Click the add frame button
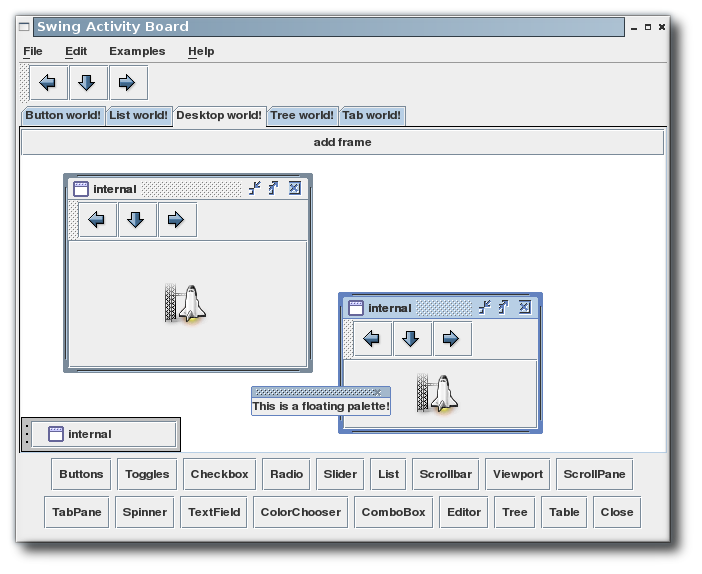Screen dimensions: 702x574 [x=342, y=142]
